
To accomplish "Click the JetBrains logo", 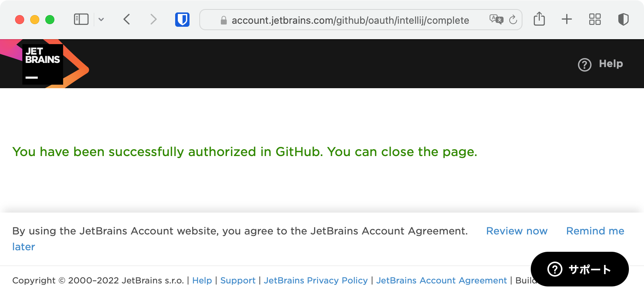I will (x=45, y=64).
